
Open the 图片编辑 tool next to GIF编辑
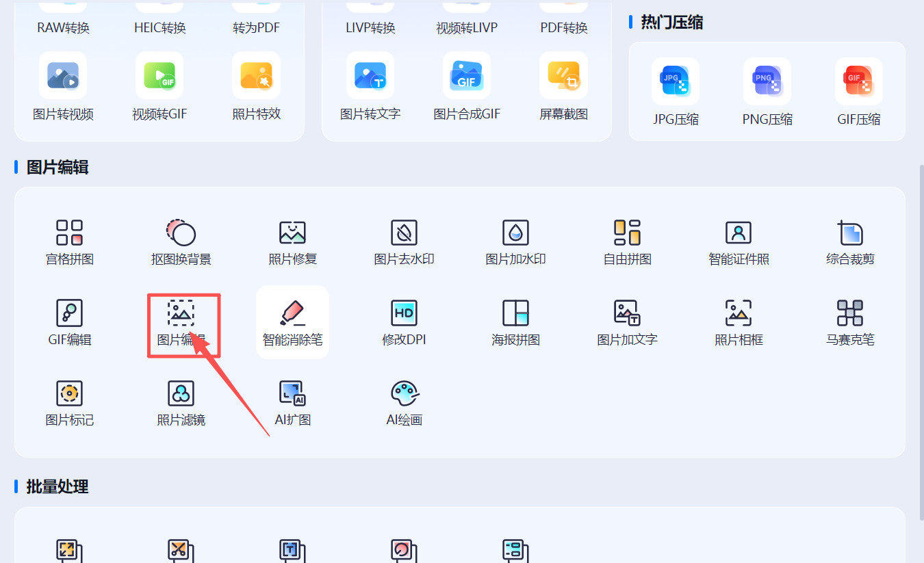point(181,322)
